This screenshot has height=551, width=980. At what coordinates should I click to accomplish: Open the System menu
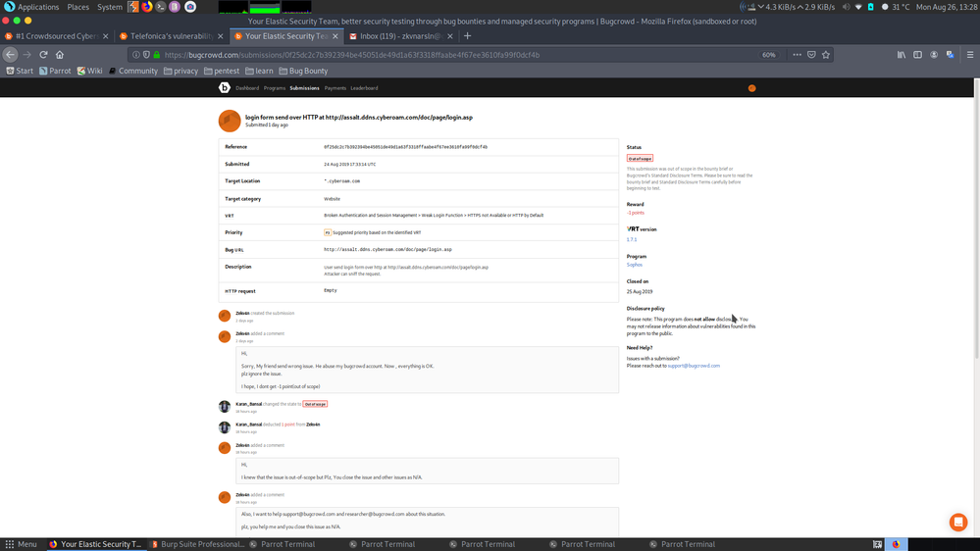pyautogui.click(x=110, y=7)
